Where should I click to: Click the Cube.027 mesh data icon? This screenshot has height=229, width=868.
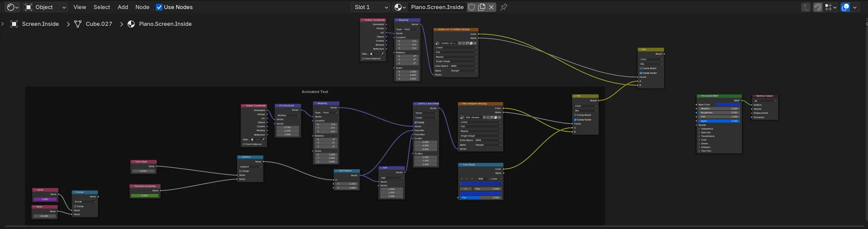pos(78,24)
